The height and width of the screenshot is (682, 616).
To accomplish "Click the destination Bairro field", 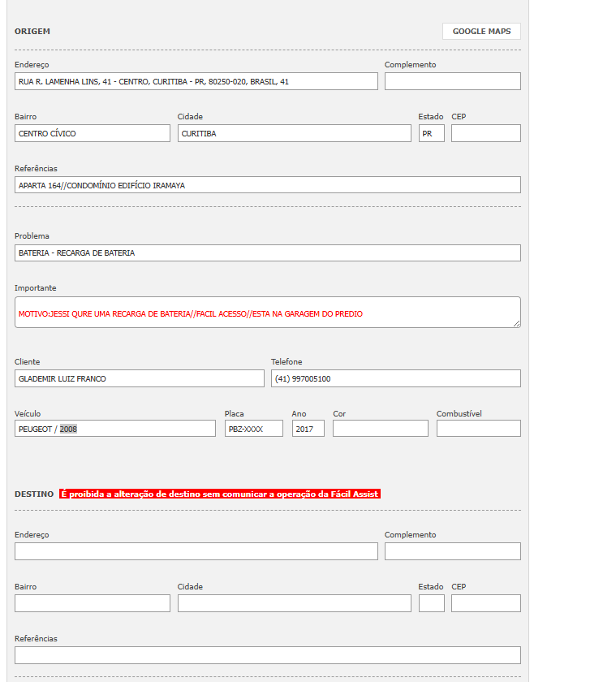I will pos(93,603).
